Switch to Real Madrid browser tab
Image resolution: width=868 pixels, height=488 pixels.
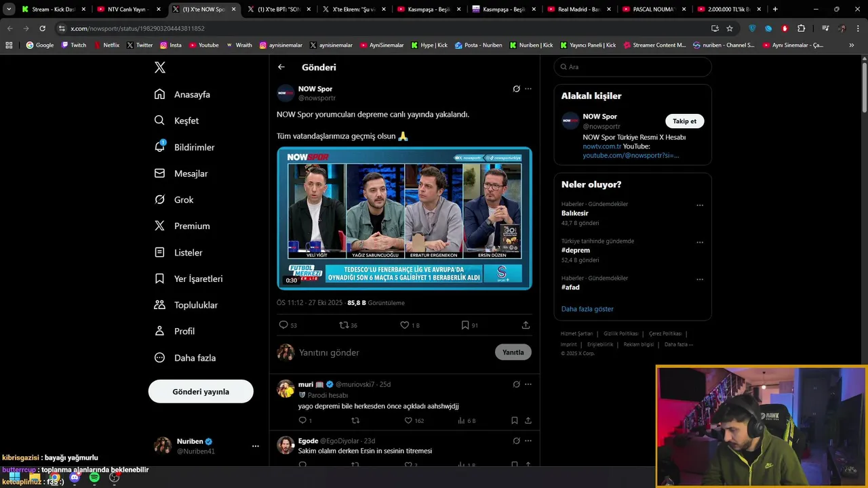578,9
